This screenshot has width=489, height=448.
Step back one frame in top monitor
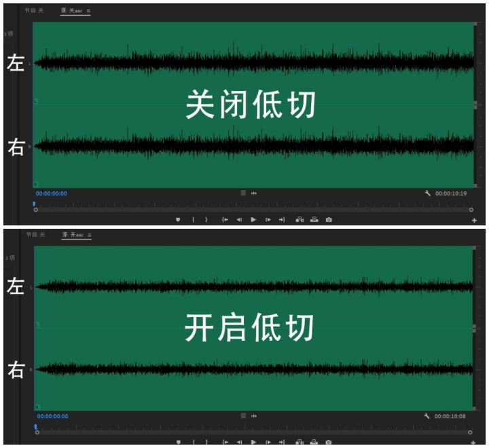(239, 220)
